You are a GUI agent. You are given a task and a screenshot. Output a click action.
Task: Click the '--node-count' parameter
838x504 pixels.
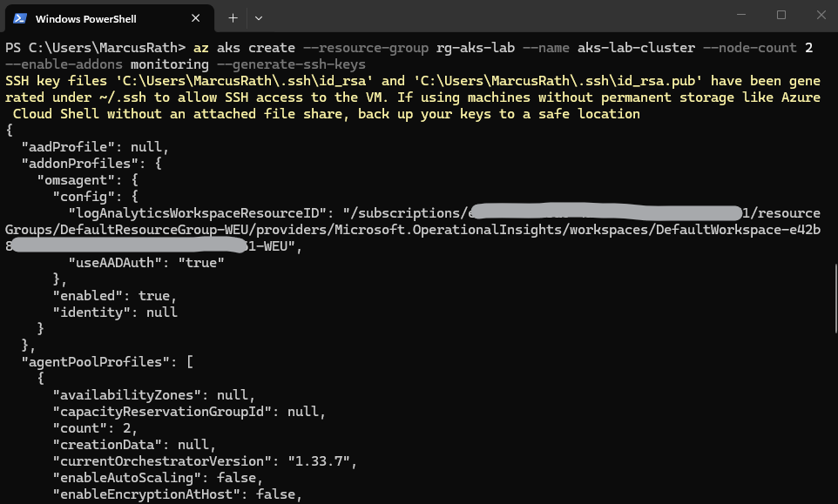tap(750, 48)
